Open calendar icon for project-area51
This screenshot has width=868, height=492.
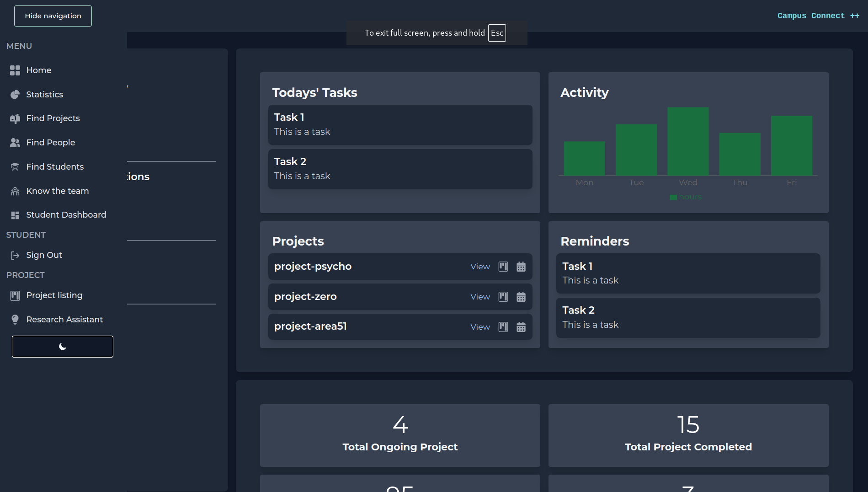521,327
